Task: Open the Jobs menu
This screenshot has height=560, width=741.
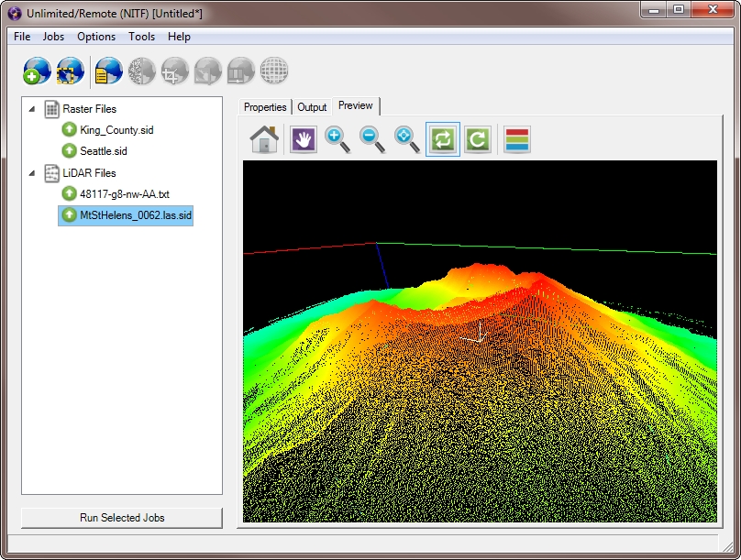Action: pyautogui.click(x=53, y=37)
